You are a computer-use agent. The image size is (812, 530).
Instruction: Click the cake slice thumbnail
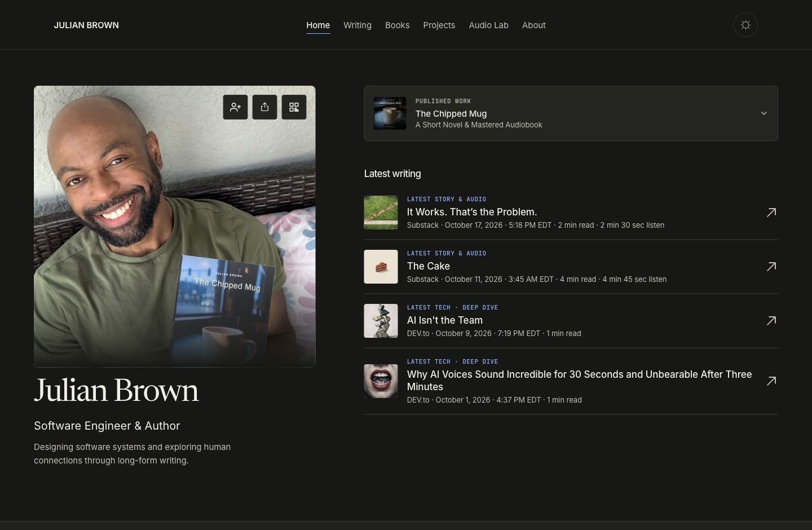point(381,267)
